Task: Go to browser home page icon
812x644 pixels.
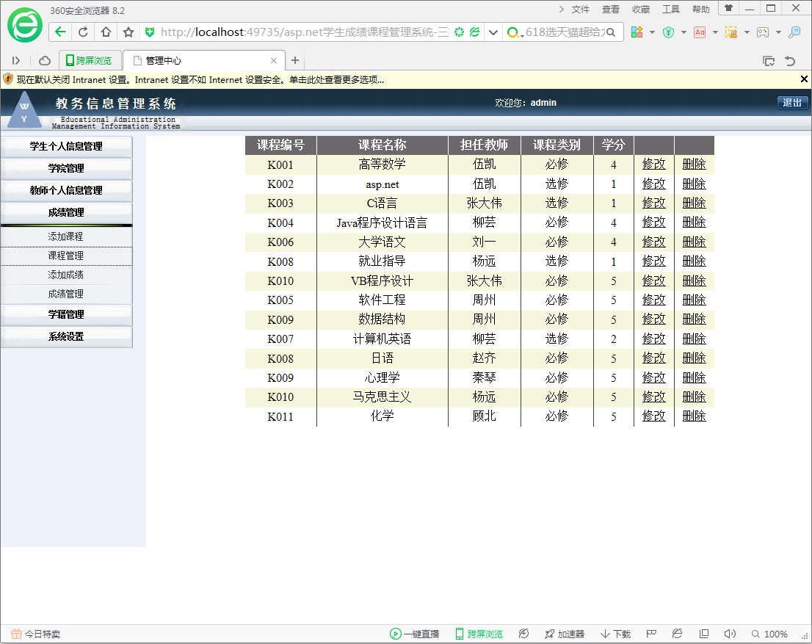Action: coord(106,32)
